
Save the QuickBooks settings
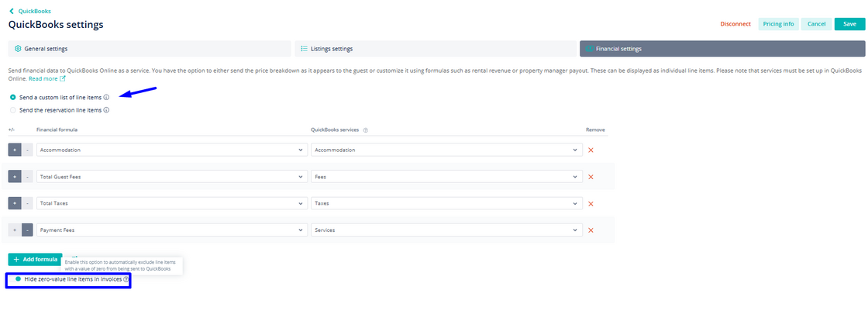(849, 24)
